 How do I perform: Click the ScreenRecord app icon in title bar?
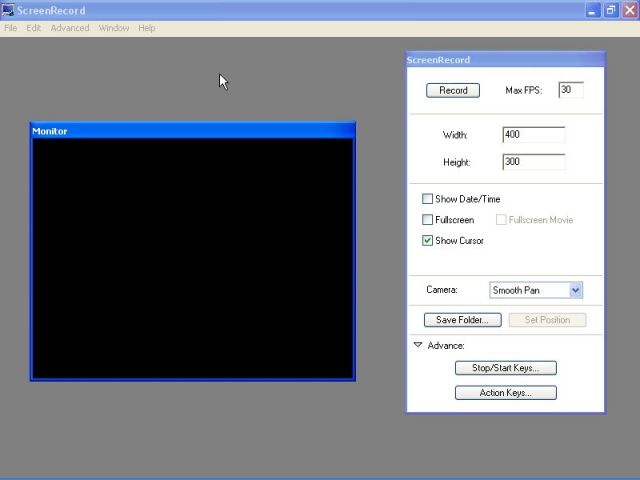(8, 10)
